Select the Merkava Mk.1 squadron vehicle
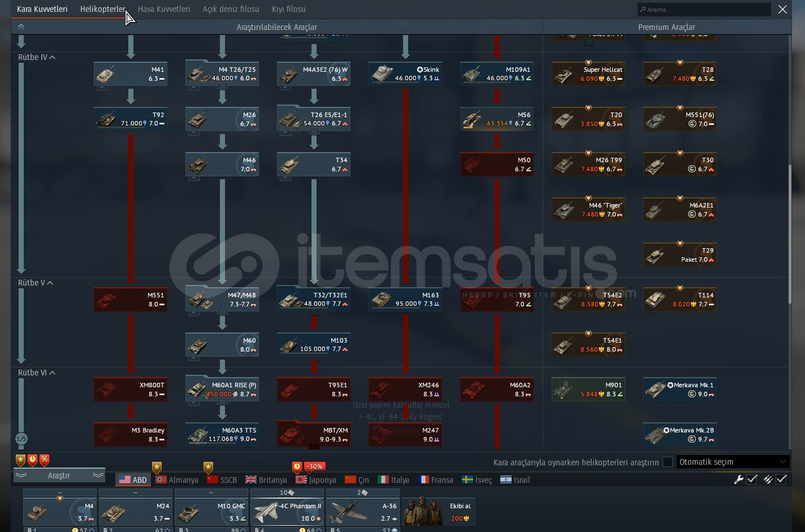This screenshot has width=805, height=532. pos(680,390)
